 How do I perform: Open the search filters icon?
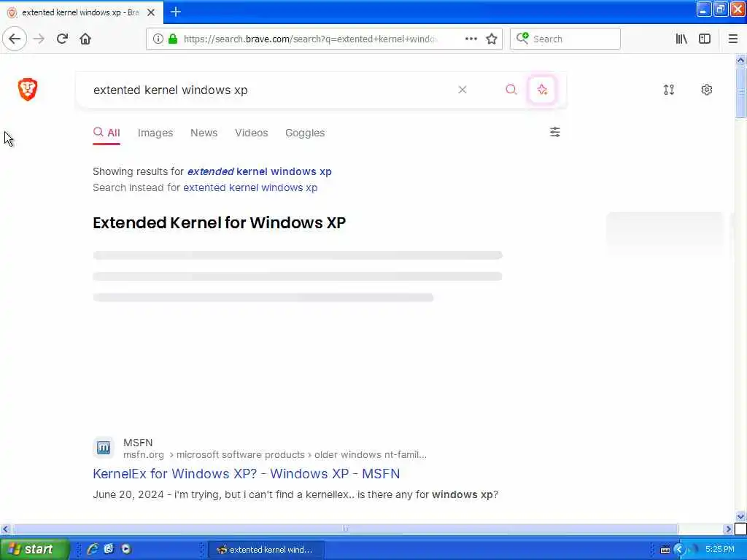tap(555, 132)
